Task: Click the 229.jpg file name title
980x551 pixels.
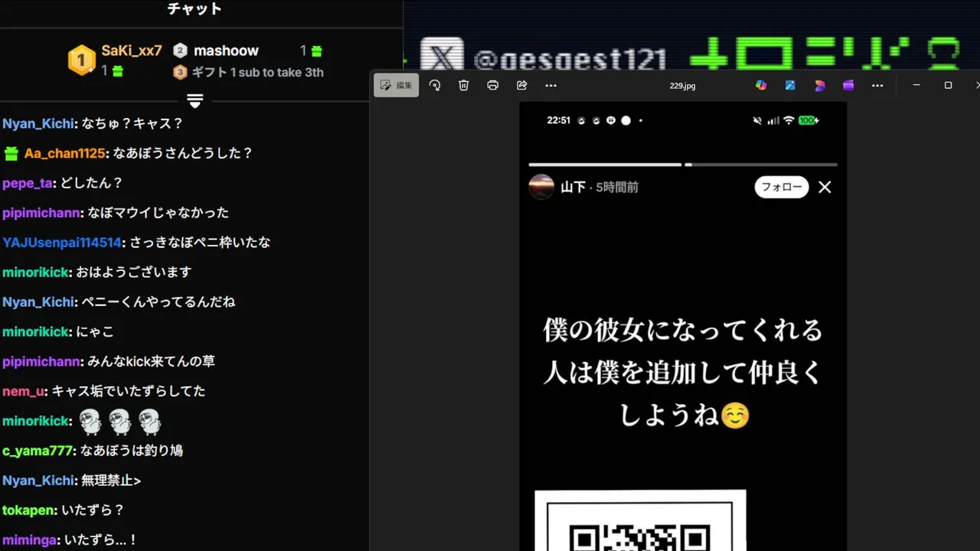Action: 682,86
